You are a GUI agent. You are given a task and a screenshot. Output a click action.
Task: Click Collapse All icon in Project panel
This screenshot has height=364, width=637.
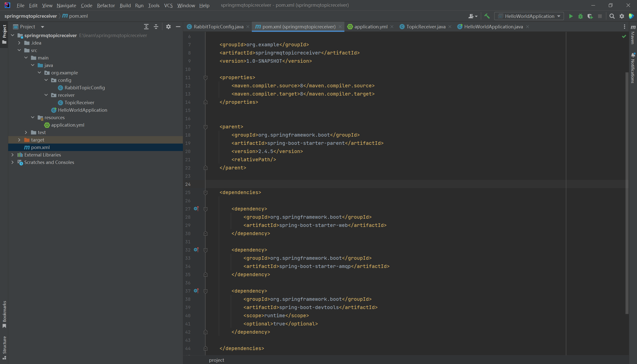pos(156,27)
